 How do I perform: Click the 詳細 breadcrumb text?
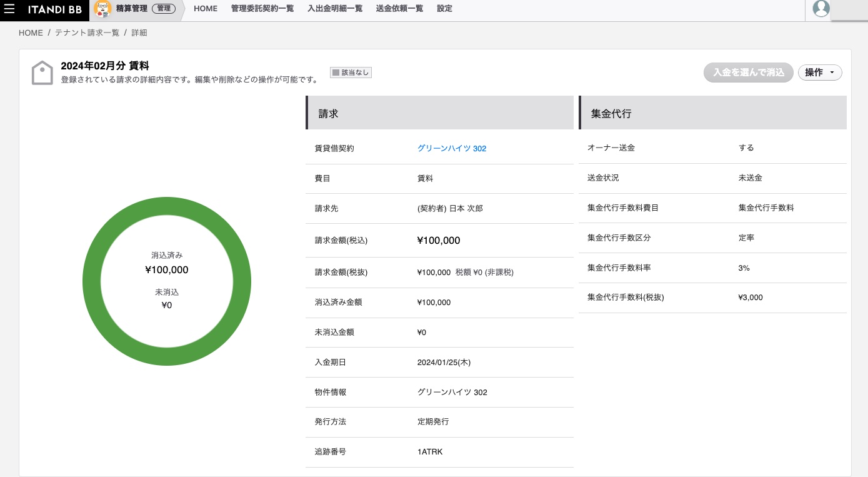pyautogui.click(x=139, y=33)
